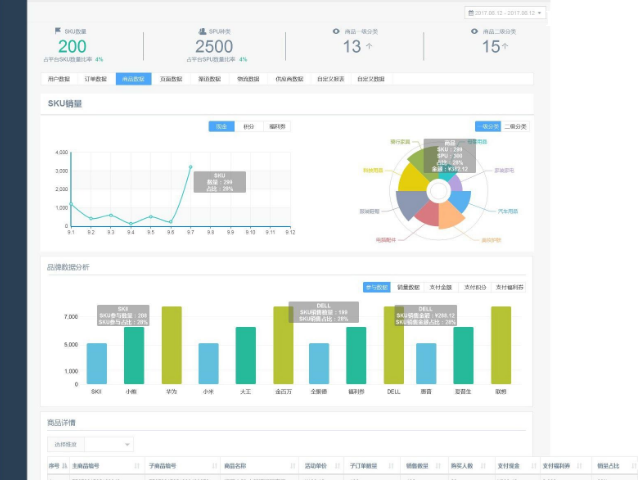Screen dimensions: 640x480
Task: Toggle the 二级分类 pie chart view
Action: (515, 127)
